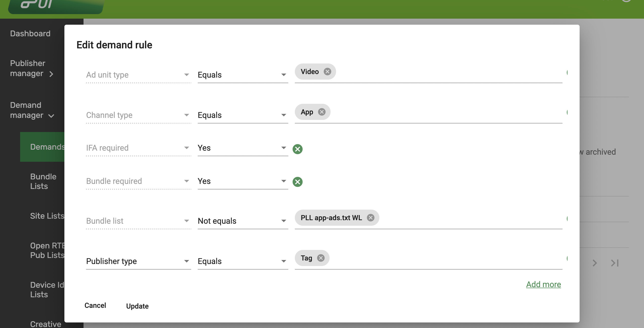
Task: Go to next page arrow
Action: tap(595, 263)
